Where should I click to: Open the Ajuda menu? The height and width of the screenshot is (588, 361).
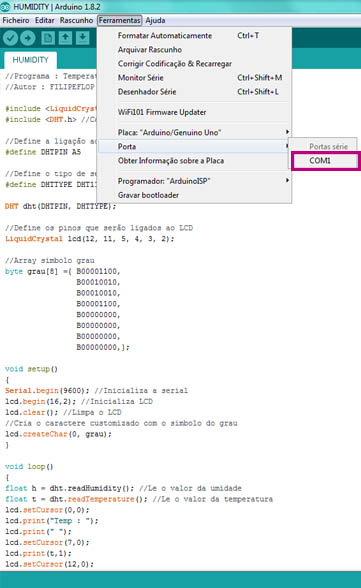coord(155,20)
